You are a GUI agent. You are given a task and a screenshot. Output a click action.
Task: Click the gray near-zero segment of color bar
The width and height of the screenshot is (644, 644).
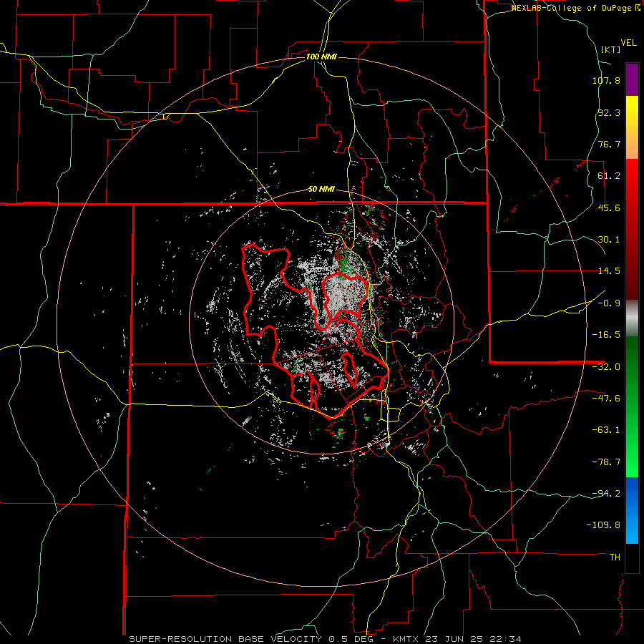click(632, 318)
